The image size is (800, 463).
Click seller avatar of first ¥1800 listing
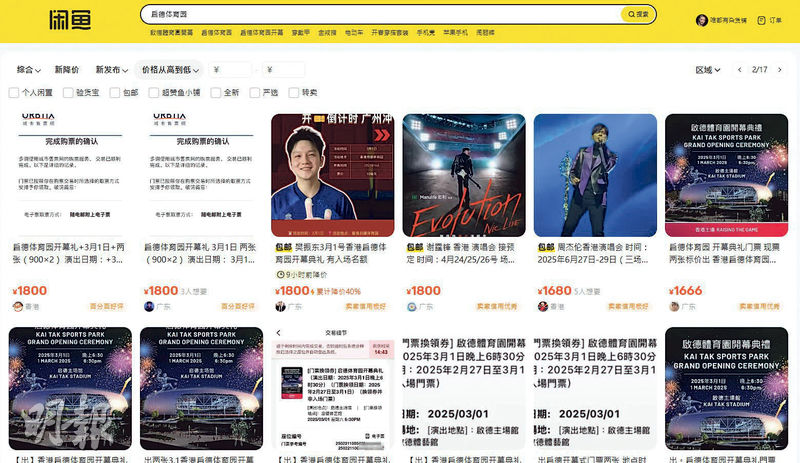coord(17,307)
